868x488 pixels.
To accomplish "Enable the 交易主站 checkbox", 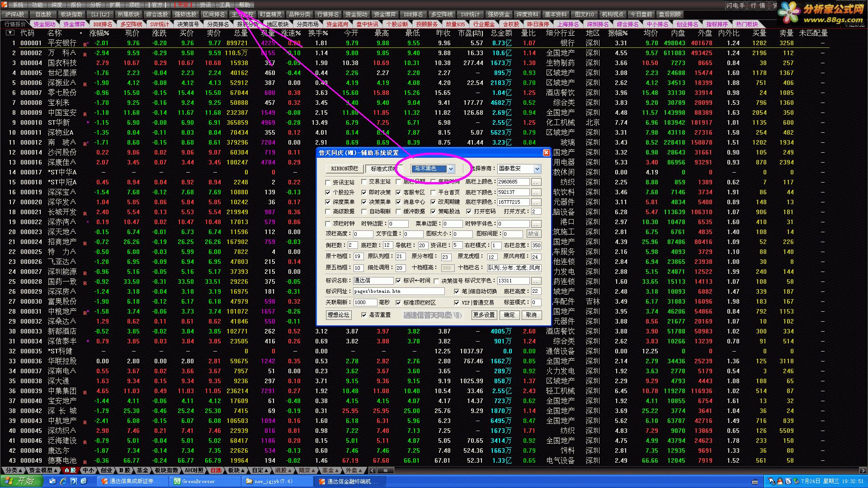I will pos(364,182).
